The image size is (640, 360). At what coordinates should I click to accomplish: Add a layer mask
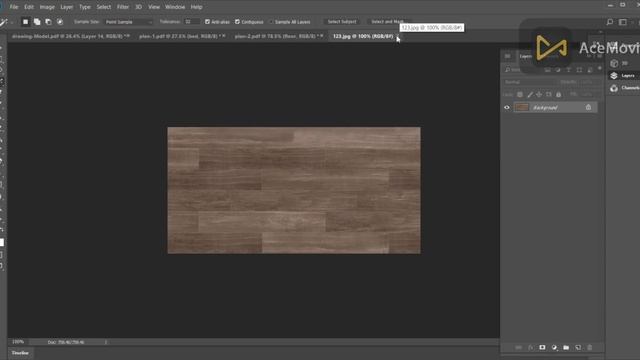542,348
